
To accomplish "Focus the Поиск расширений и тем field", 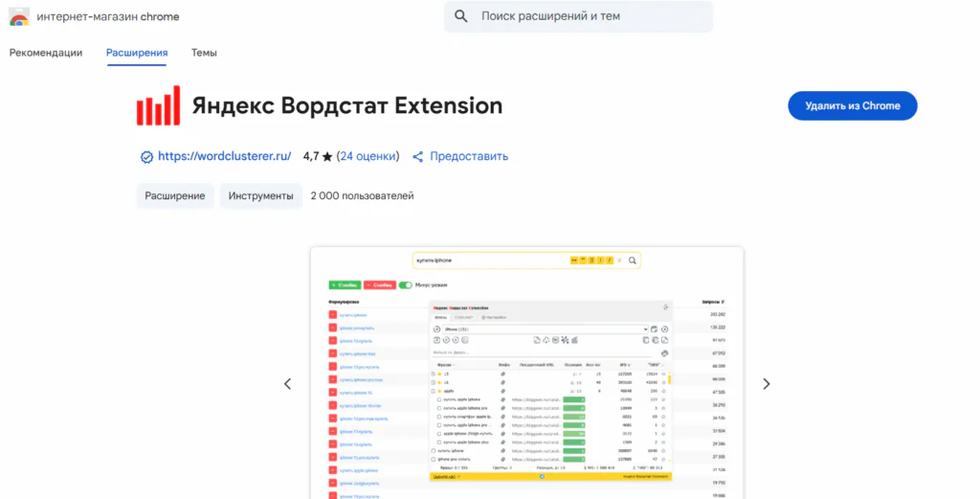I will (x=578, y=16).
